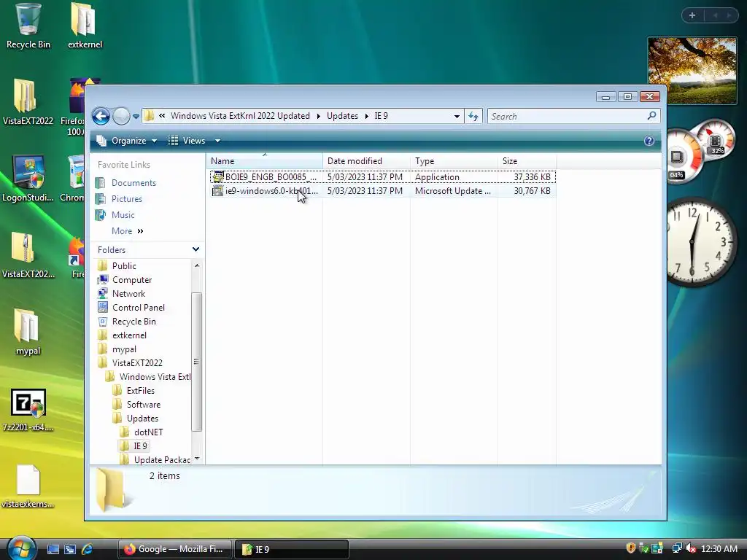
Task: Select the vistaexkerns file desktop icon
Action: pos(28,486)
